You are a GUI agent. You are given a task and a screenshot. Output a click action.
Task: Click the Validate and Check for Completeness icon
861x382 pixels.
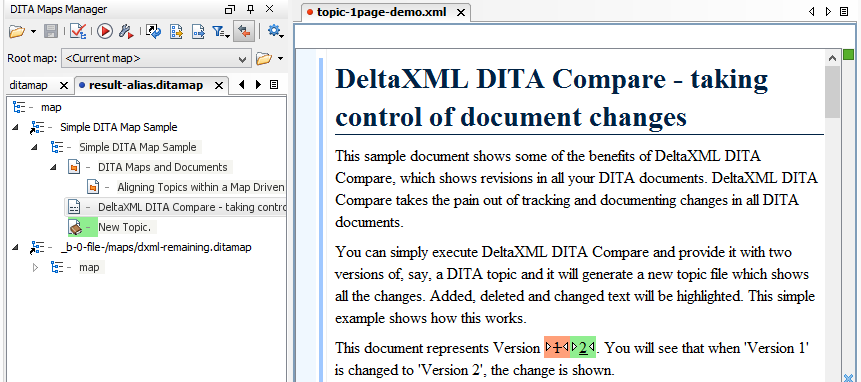point(78,32)
